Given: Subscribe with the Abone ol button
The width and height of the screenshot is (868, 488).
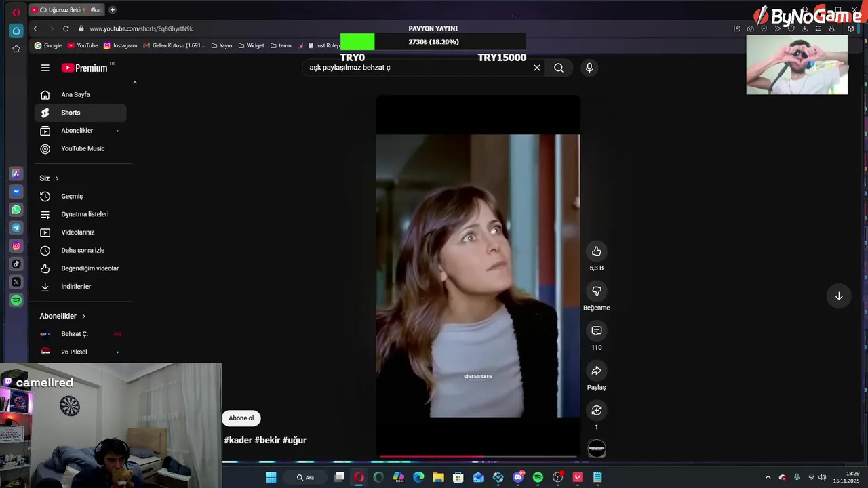Looking at the screenshot, I should point(241,418).
